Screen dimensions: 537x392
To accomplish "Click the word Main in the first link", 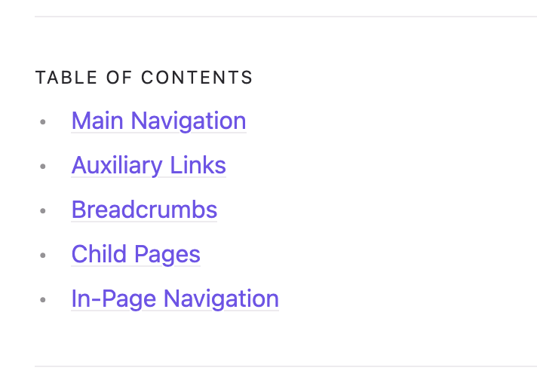I will pos(97,121).
